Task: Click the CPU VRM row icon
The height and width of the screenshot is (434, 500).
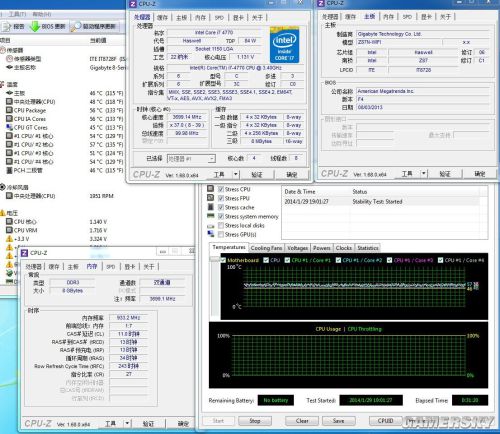Action: (10, 230)
